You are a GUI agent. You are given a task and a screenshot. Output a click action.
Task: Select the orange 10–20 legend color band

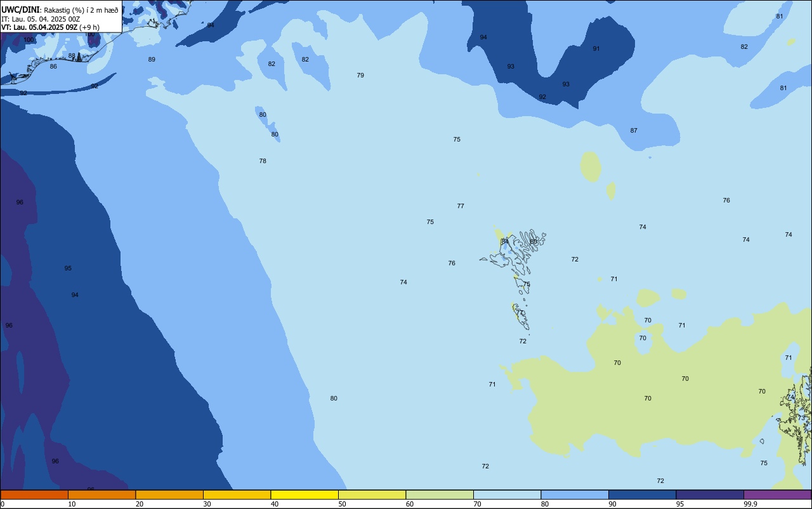point(101,494)
